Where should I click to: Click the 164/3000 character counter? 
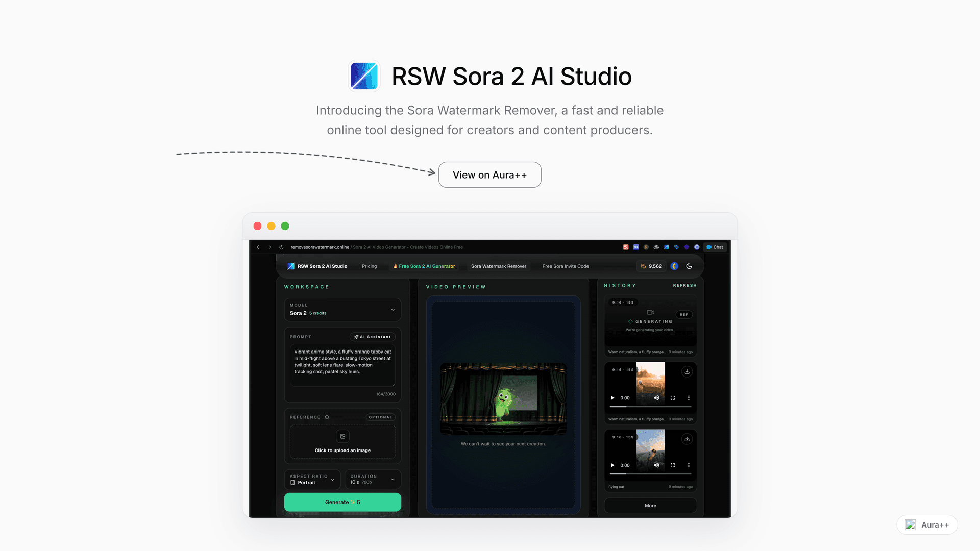(x=386, y=394)
